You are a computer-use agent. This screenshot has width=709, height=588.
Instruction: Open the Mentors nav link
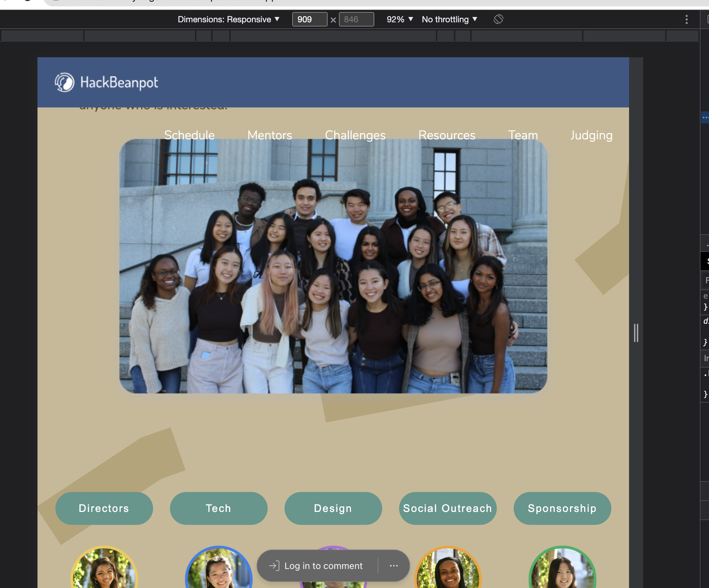pos(270,135)
